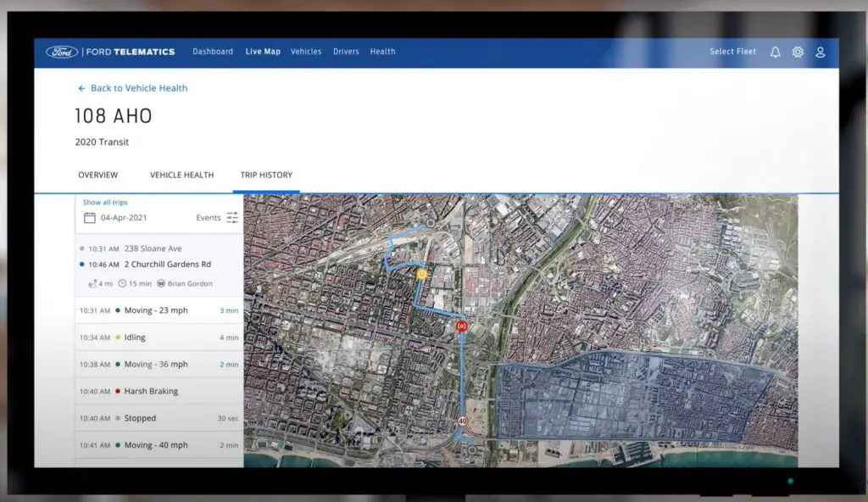Open the settings gear icon
The width and height of the screenshot is (868, 502).
coord(798,52)
